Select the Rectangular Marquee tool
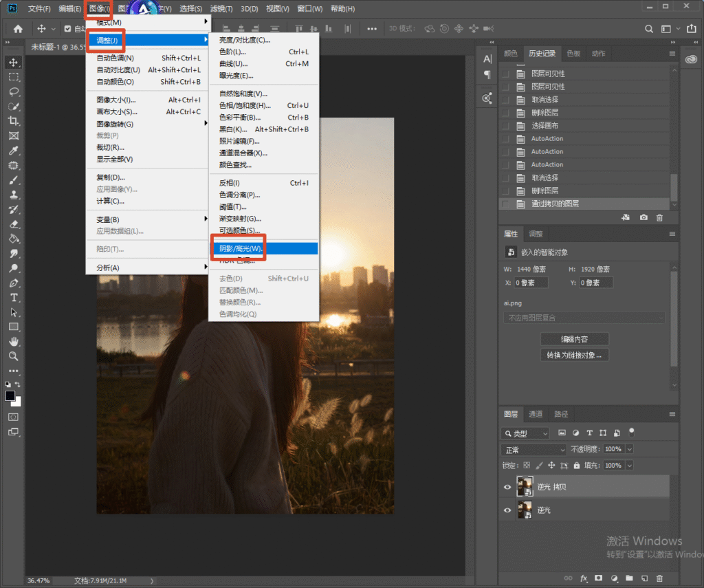Viewport: 704px width, 588px height. tap(14, 77)
